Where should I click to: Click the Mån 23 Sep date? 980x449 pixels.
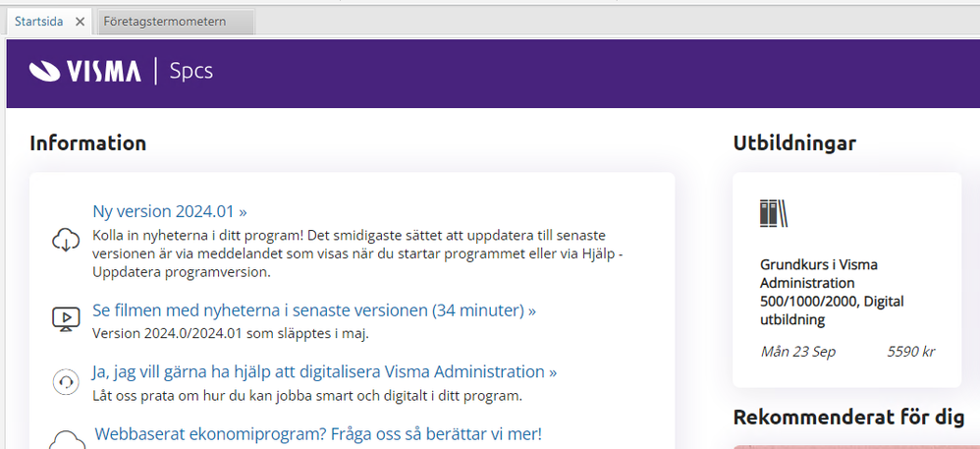797,352
